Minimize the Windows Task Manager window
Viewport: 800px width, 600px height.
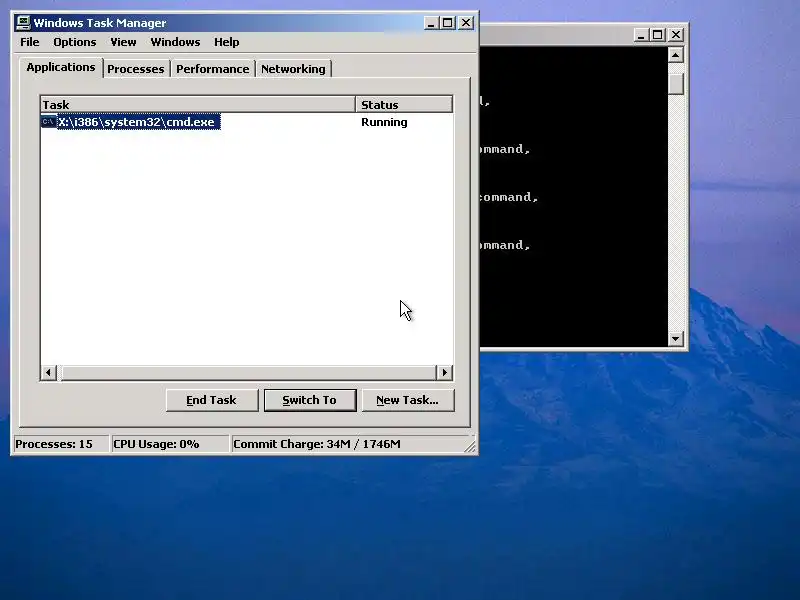(x=431, y=22)
